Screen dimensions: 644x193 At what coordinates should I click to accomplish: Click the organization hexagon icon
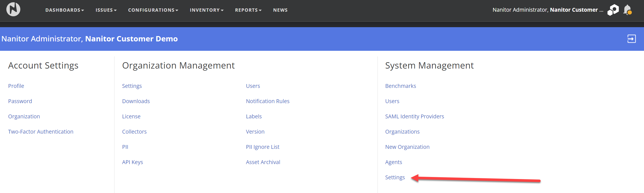pos(613,10)
